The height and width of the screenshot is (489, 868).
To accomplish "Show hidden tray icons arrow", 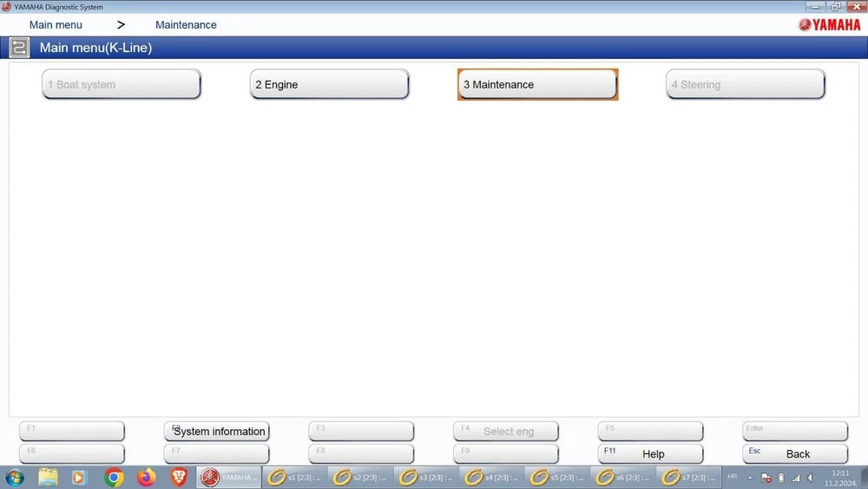I will [x=750, y=478].
